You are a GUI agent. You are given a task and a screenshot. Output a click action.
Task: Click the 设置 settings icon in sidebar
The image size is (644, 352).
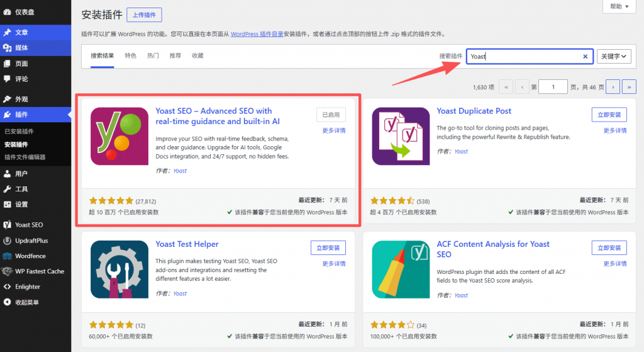[x=7, y=205]
